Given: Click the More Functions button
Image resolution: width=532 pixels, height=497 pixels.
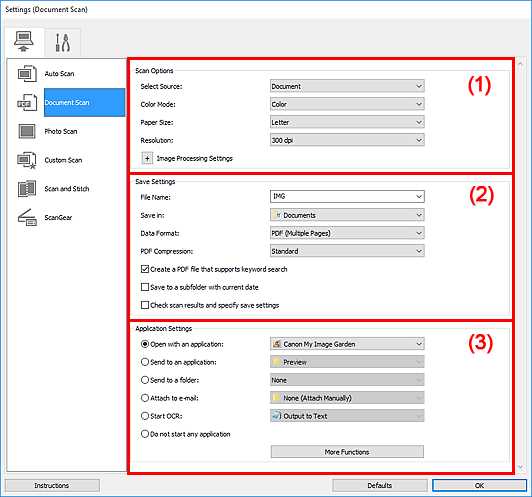Looking at the screenshot, I should (347, 452).
